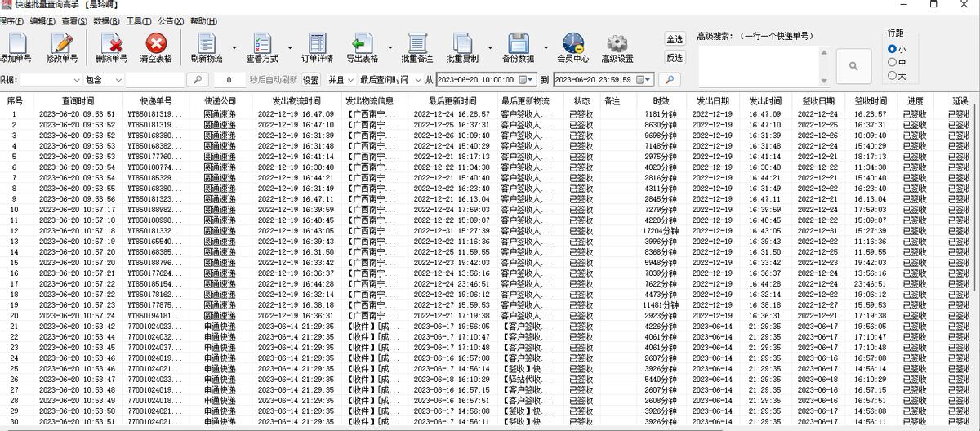Sort by 状态 column header

click(581, 101)
